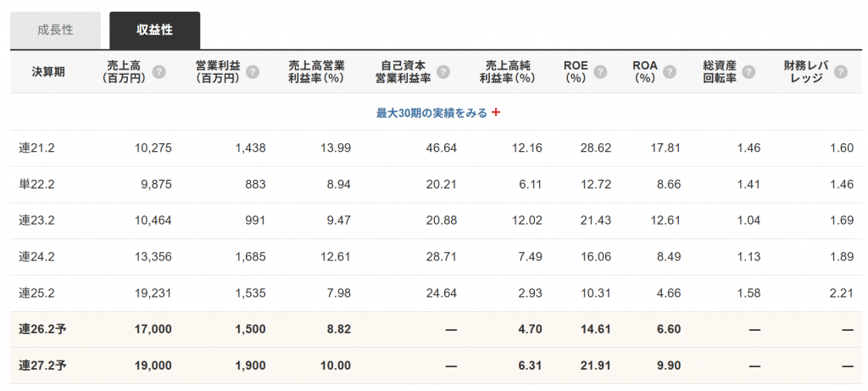The image size is (868, 391).
Task: Switch to the 成長性 tab
Action: coord(55,30)
